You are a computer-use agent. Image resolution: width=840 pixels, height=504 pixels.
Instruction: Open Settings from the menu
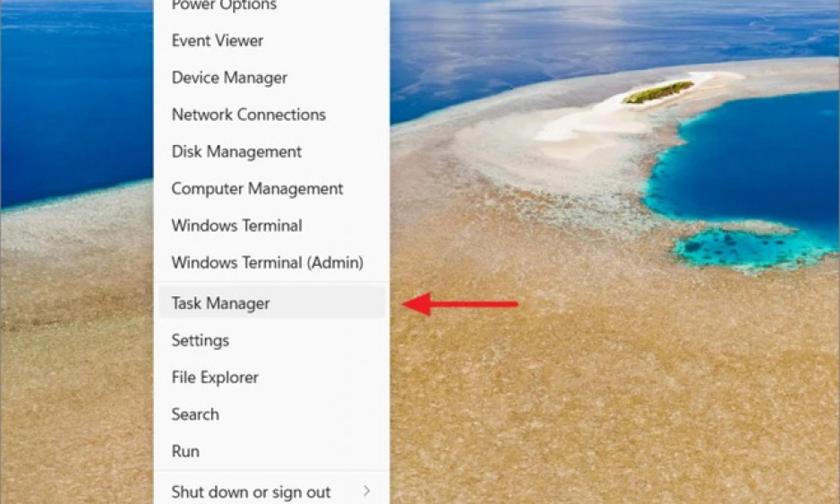[271, 340]
